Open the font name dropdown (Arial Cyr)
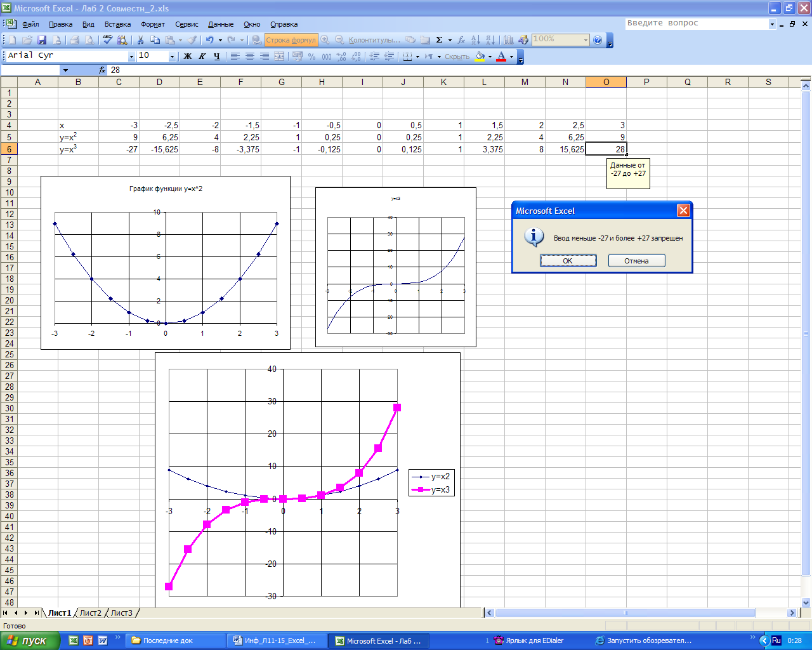 (x=132, y=56)
